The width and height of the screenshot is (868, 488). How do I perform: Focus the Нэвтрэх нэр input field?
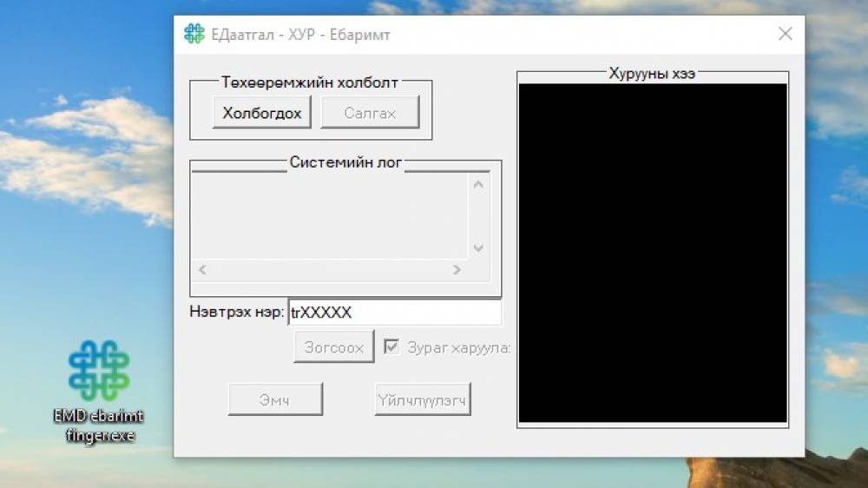coord(395,313)
